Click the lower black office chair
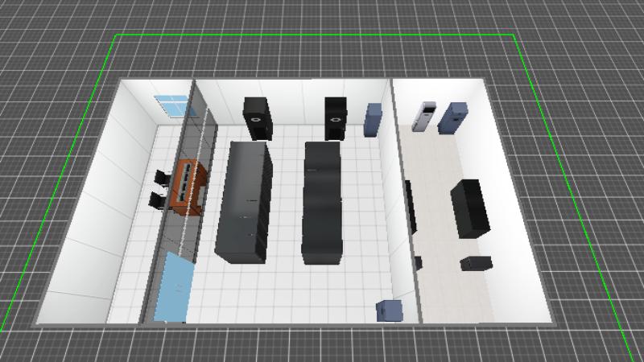The width and height of the screenshot is (644, 362). (156, 200)
